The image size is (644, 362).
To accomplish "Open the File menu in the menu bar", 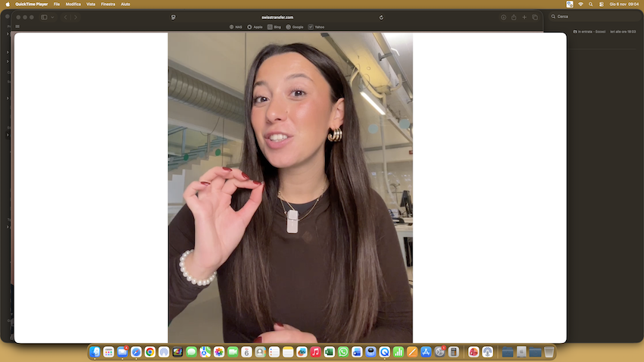I will pyautogui.click(x=57, y=4).
